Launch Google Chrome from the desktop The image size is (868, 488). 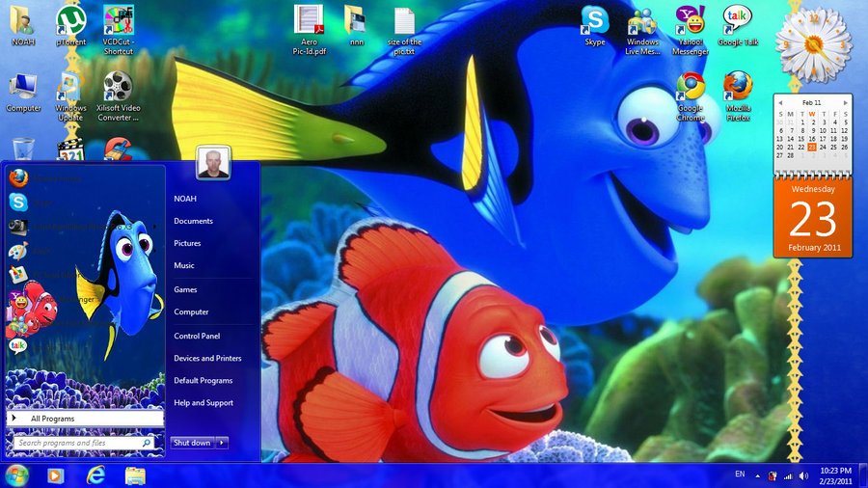click(690, 89)
